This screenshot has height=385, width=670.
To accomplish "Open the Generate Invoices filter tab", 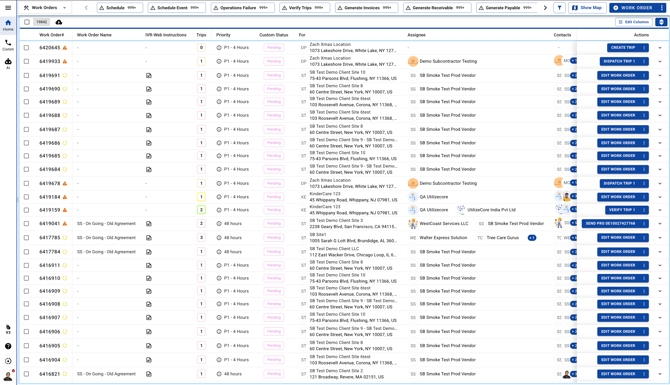I will (366, 8).
